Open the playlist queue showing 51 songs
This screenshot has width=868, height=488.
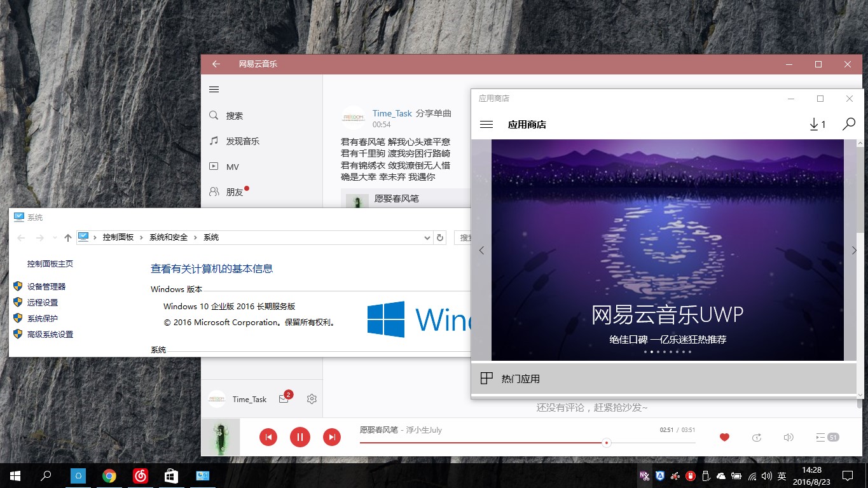click(x=827, y=437)
